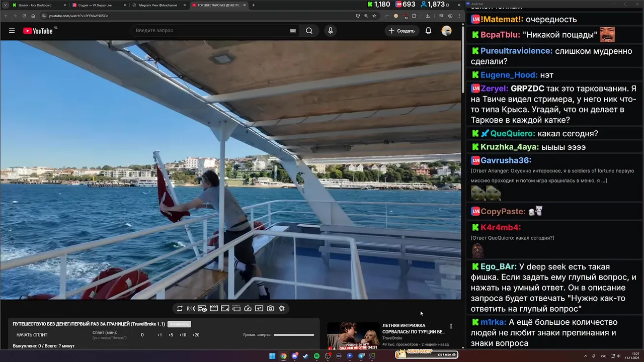Click the expand-frame icon in video toolbar
The height and width of the screenshot is (362, 644).
(x=225, y=308)
